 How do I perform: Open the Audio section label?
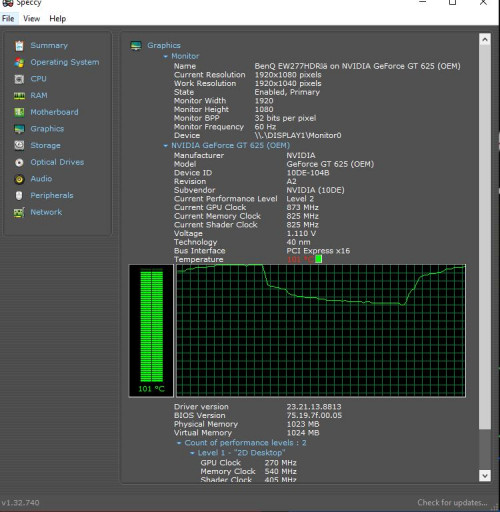point(41,179)
